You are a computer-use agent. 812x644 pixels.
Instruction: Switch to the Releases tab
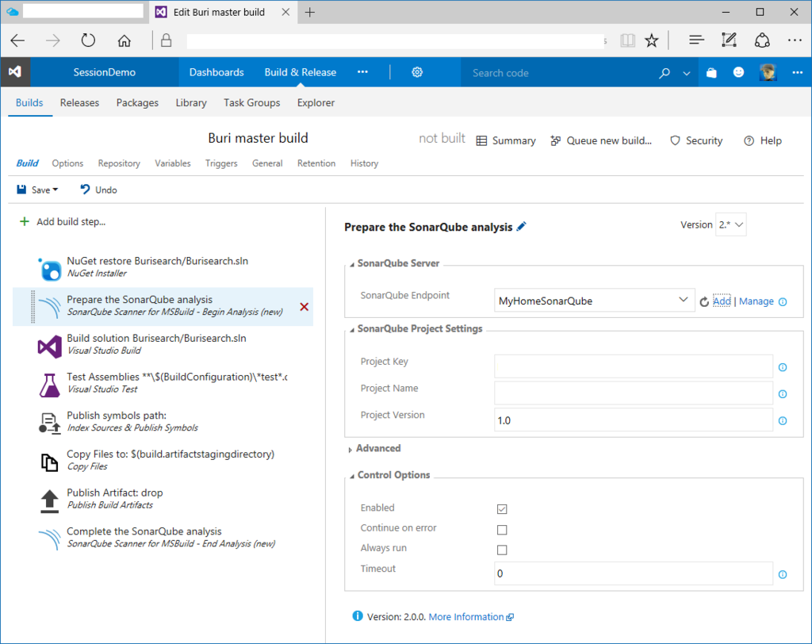(x=79, y=102)
